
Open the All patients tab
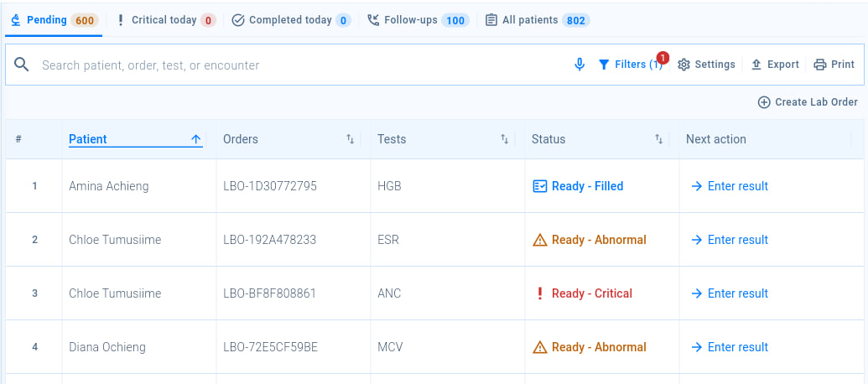(x=538, y=20)
